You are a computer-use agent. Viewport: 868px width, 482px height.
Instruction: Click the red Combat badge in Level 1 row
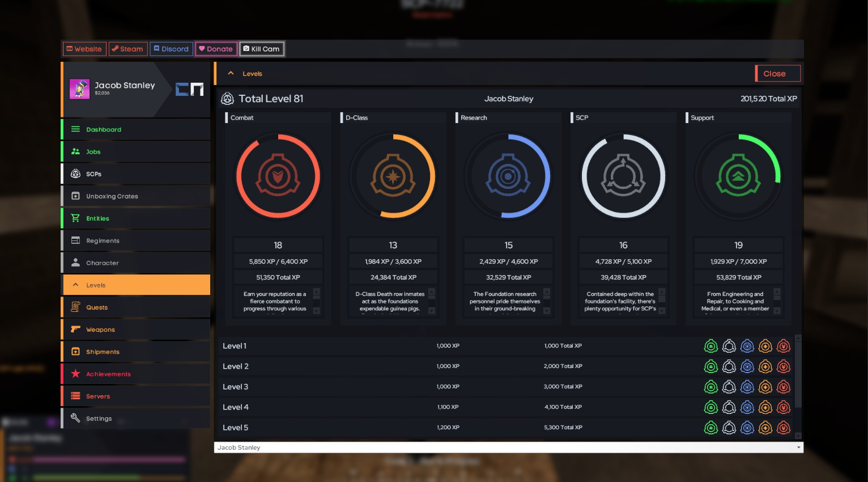coord(784,346)
